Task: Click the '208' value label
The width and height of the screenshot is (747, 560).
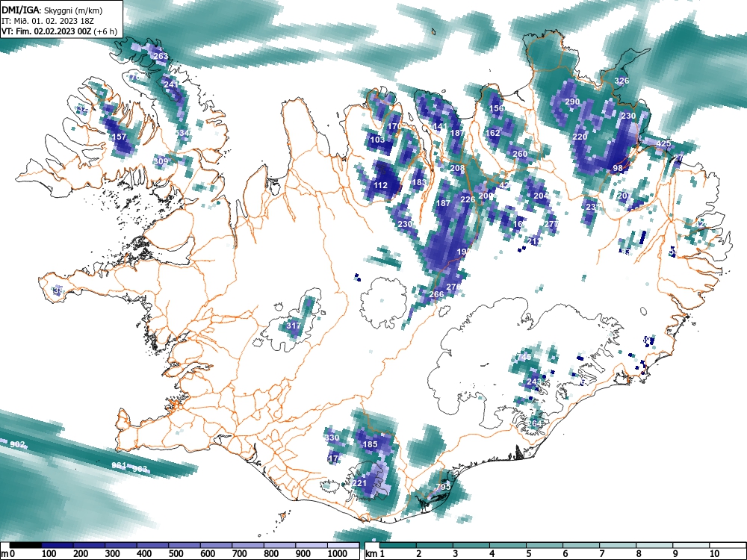Action: tap(457, 168)
